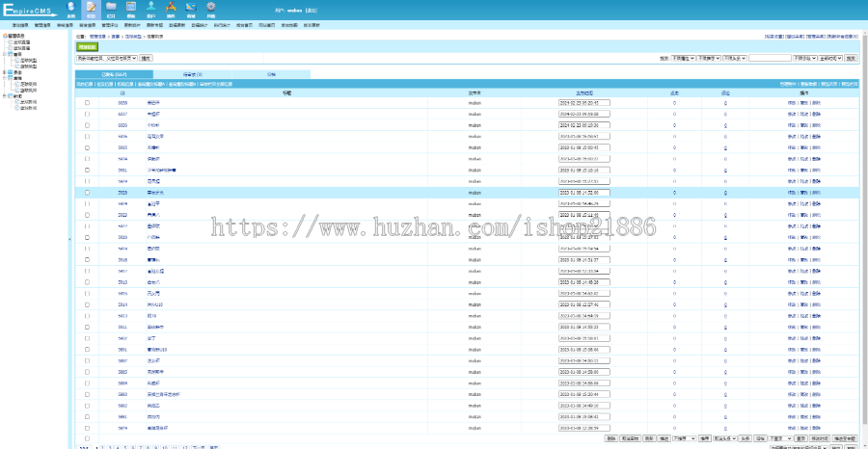Click the publish time field of row 6038

point(584,103)
